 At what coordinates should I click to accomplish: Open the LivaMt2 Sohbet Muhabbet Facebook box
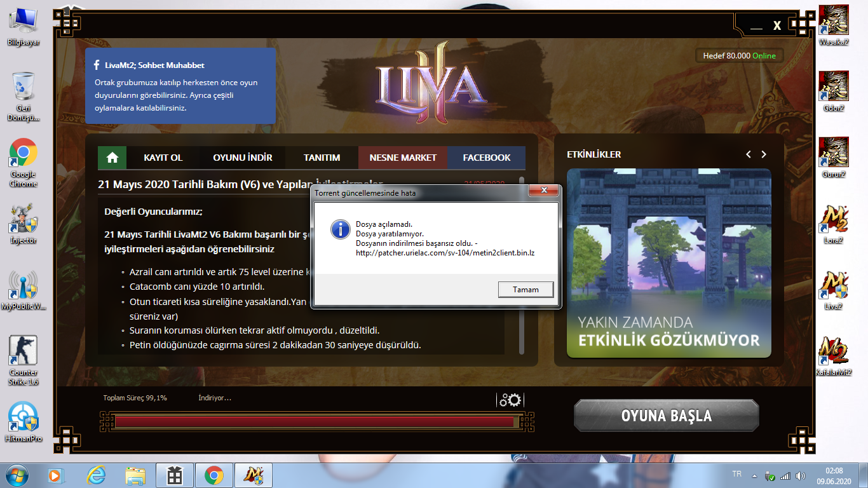(x=180, y=86)
